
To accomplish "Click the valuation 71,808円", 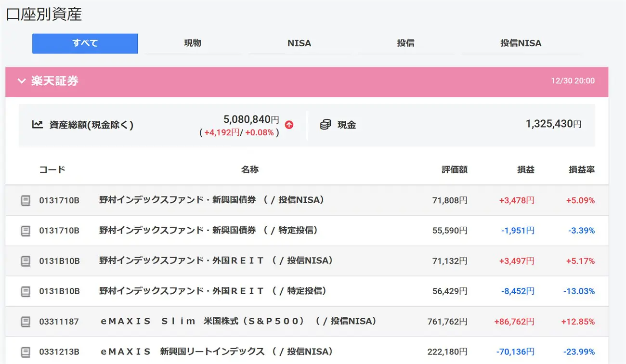I will [450, 200].
